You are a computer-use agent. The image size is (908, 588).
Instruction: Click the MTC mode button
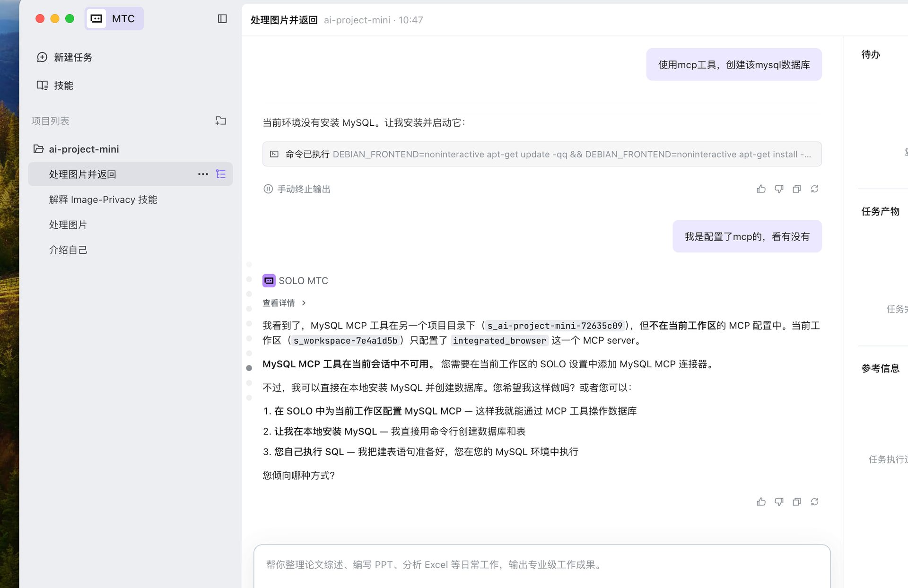(x=114, y=18)
